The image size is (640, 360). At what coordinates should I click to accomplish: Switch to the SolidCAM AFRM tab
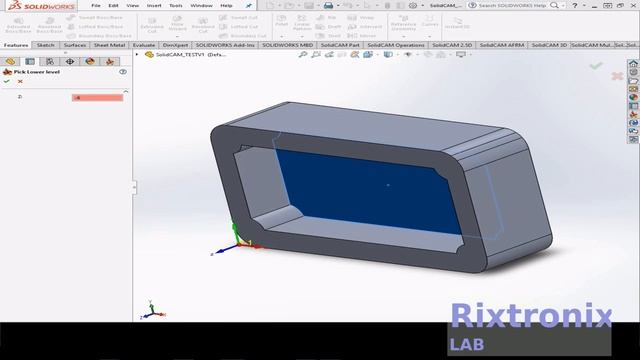pos(502,45)
